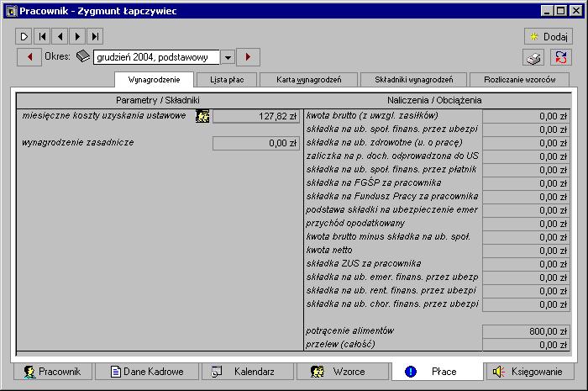
Task: Click the printer icon button
Action: click(x=533, y=58)
